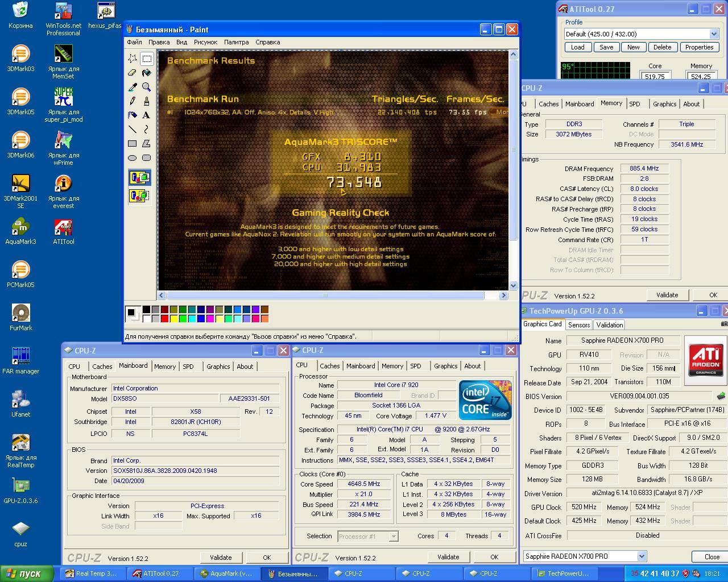Pick the Curve tool in Paint
Viewport: 728px width, 582px height.
pyautogui.click(x=147, y=129)
